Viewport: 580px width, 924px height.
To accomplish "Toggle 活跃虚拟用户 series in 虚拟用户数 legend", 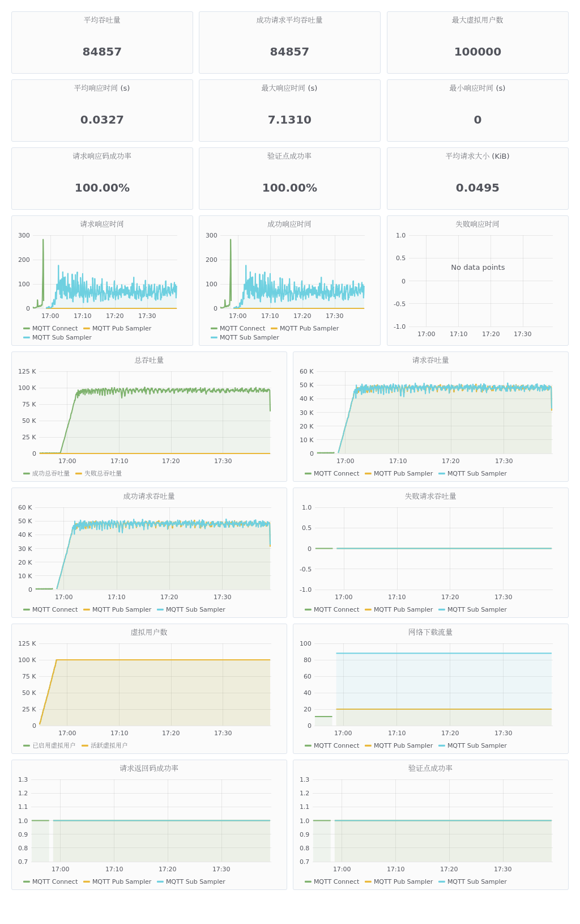I will 109,745.
